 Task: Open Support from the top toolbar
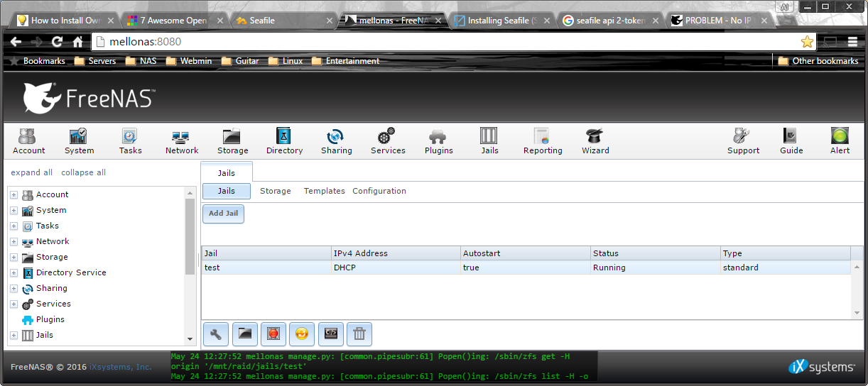[743, 141]
